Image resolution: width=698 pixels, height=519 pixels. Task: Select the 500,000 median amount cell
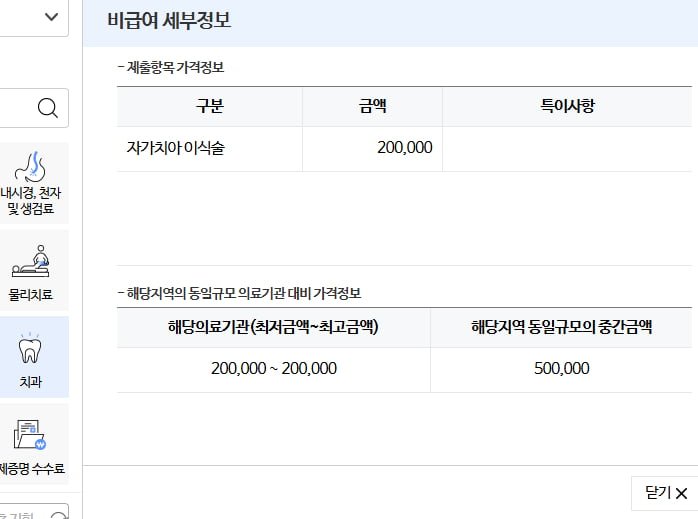(561, 369)
